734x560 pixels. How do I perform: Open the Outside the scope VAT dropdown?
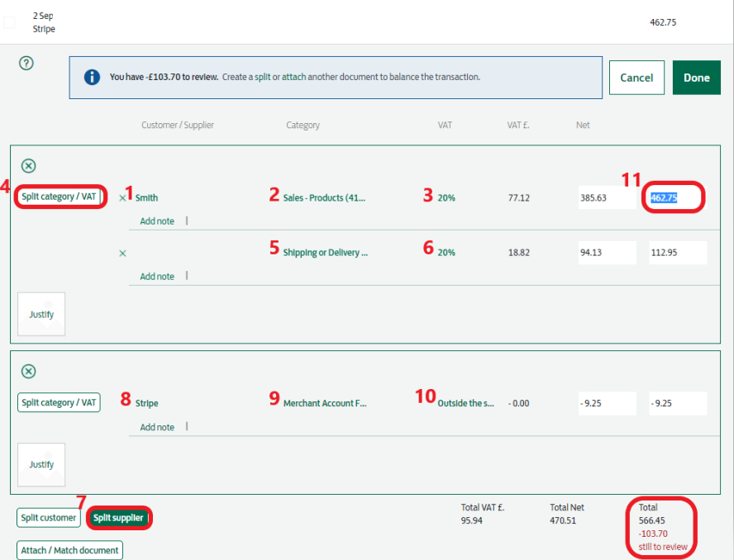point(466,404)
